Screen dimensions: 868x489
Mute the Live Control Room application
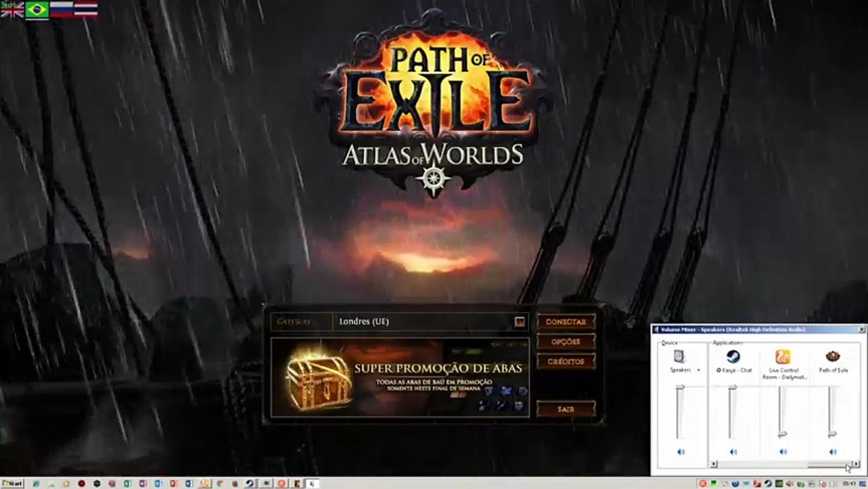(x=783, y=452)
